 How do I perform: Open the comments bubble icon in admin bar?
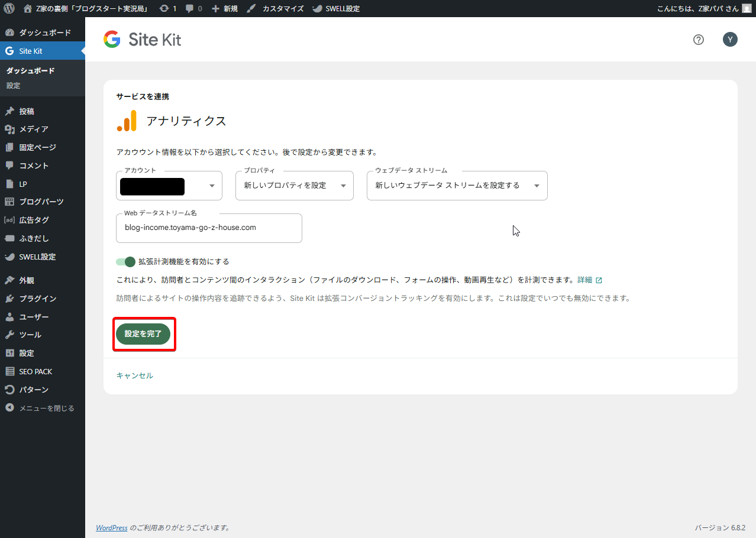[x=189, y=8]
